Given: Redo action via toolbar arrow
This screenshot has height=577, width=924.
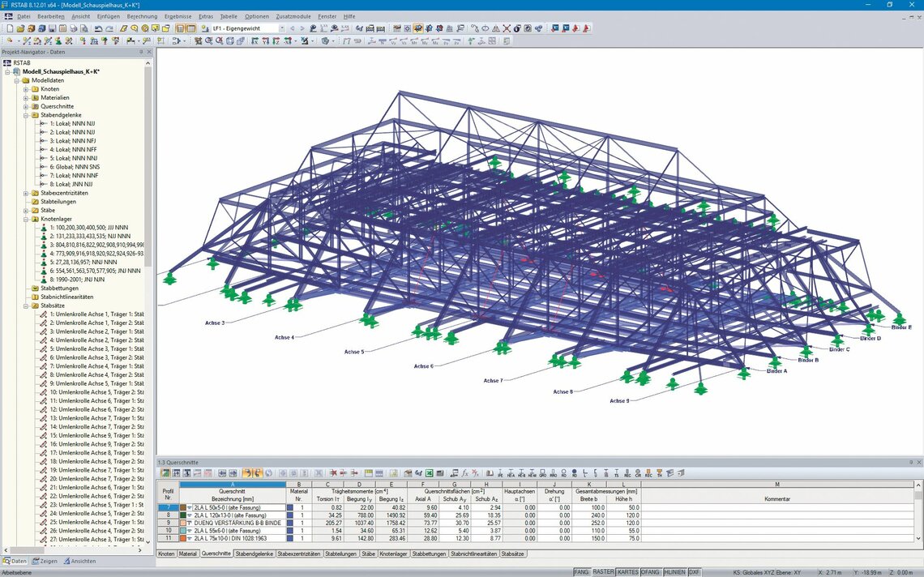Looking at the screenshot, I should (109, 28).
